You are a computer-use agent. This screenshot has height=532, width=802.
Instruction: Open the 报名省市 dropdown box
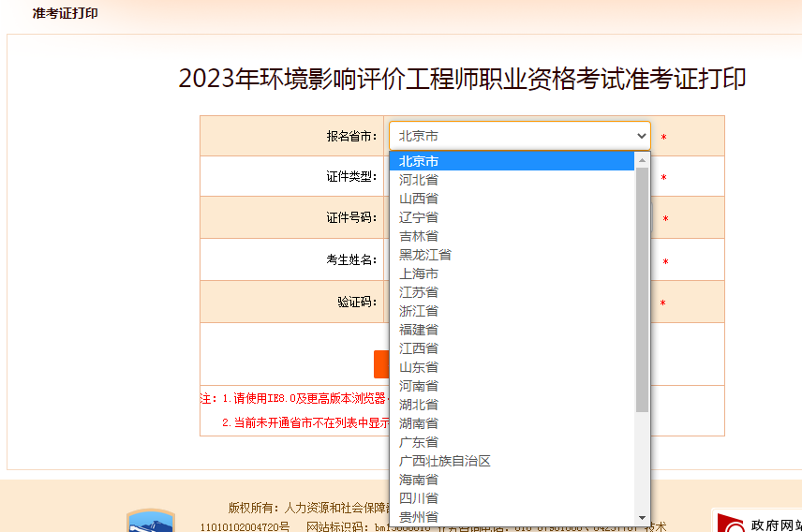520,136
